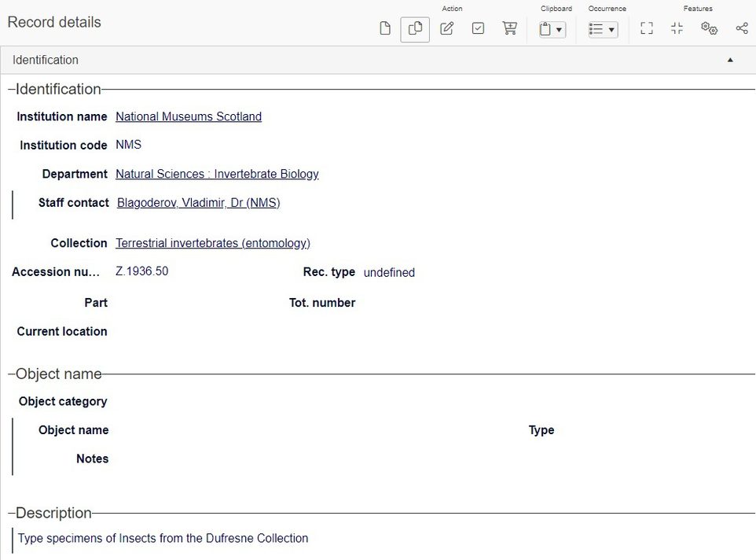Open the record settings gears under Features
756x560 pixels.
(x=709, y=28)
